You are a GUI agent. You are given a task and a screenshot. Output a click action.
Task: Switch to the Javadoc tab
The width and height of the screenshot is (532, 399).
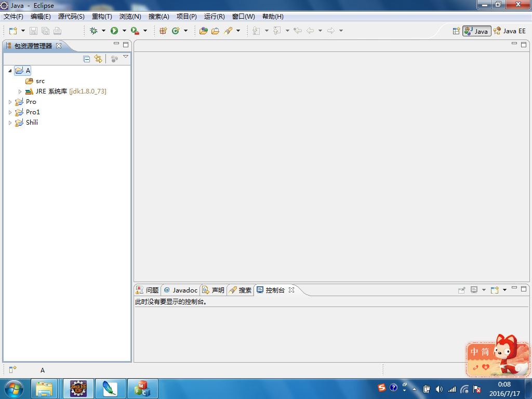point(180,290)
